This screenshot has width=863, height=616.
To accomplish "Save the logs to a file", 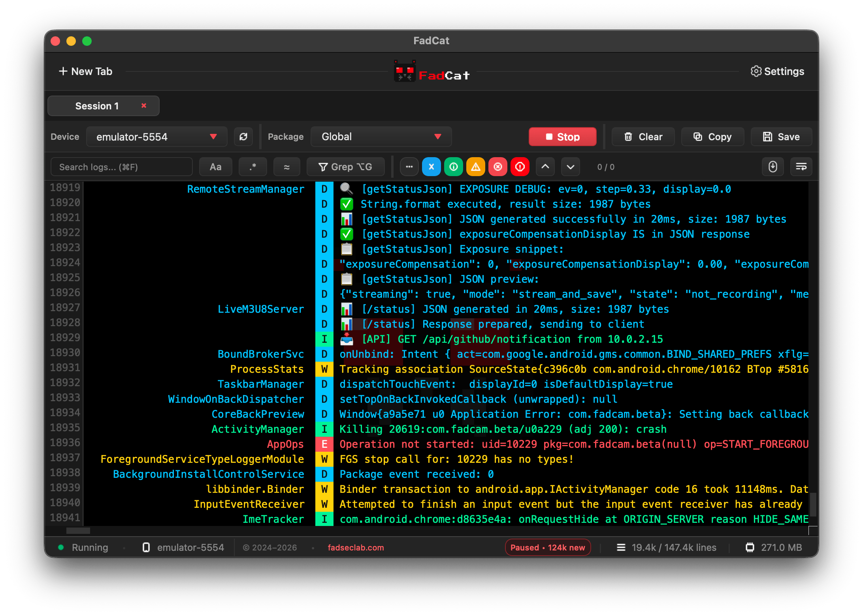I will coord(781,137).
